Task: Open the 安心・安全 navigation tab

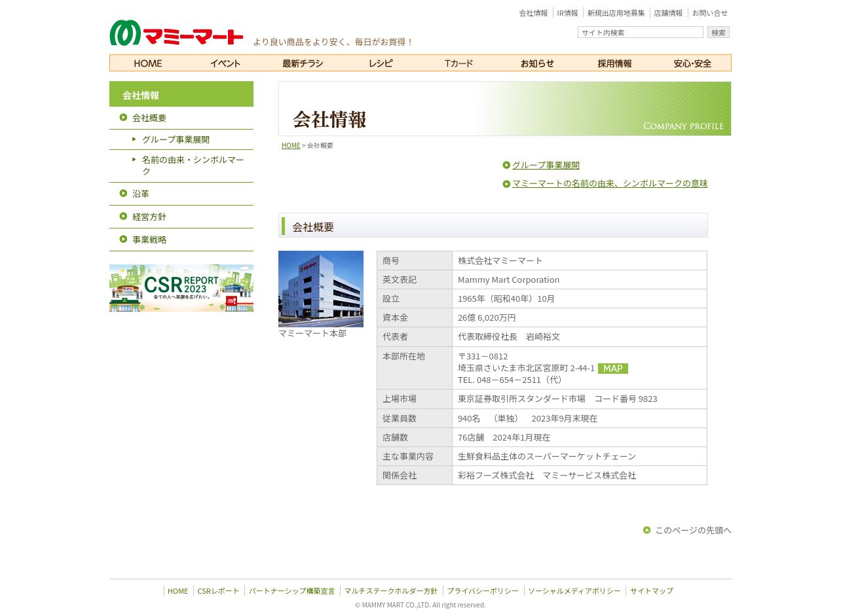Action: [692, 63]
